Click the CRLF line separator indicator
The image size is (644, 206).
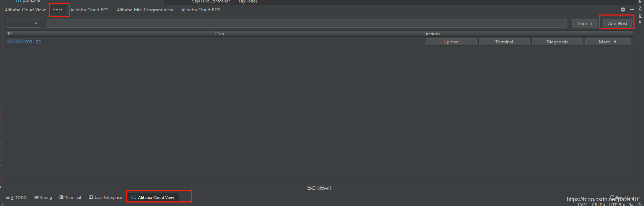coord(598,204)
